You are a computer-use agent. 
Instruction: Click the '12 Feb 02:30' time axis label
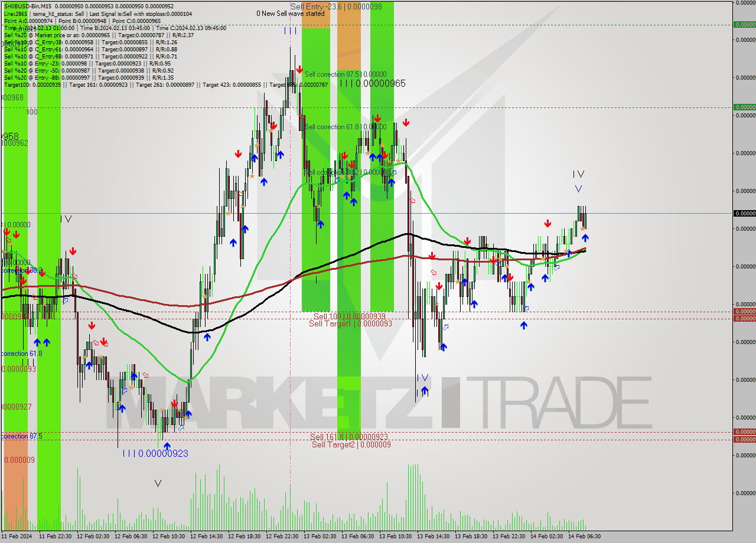(93, 537)
